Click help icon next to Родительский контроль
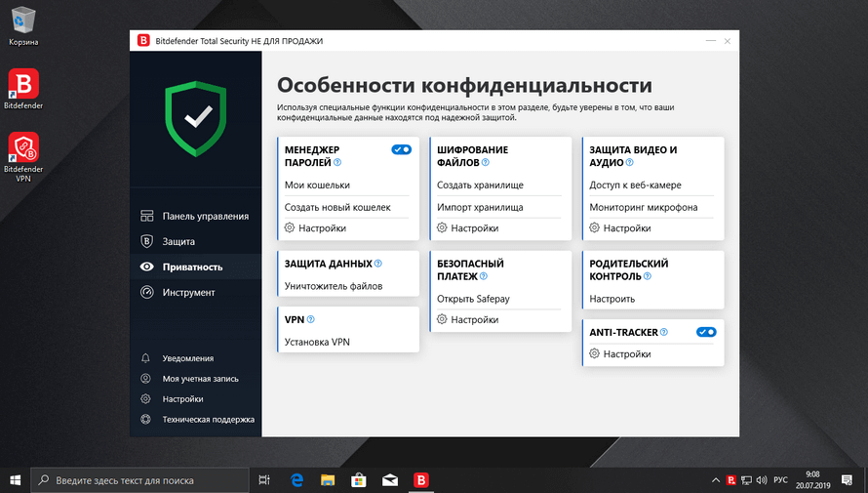The height and width of the screenshot is (493, 868). tap(648, 276)
